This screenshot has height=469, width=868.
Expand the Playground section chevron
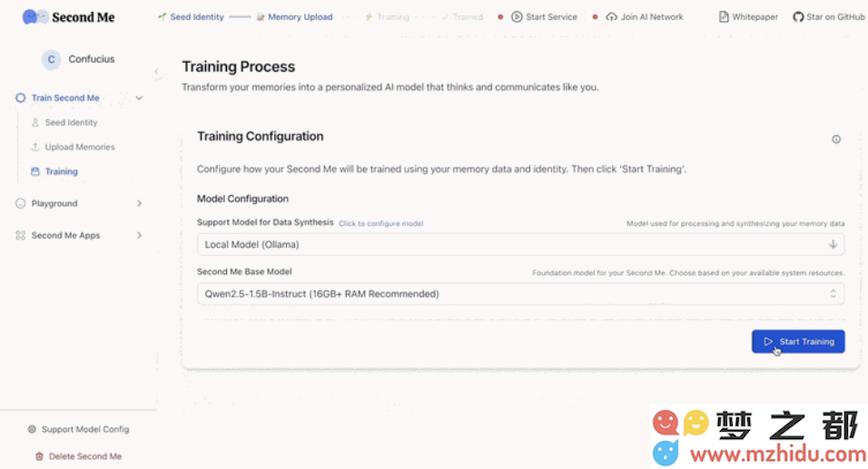pos(140,203)
